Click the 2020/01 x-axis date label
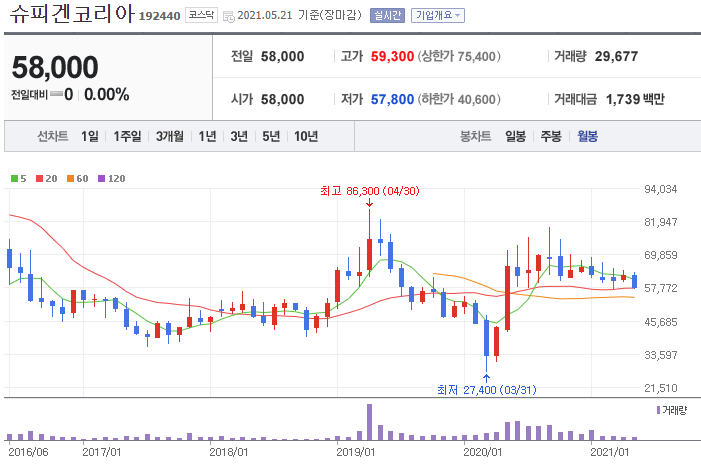The width and height of the screenshot is (701, 466). tap(482, 452)
